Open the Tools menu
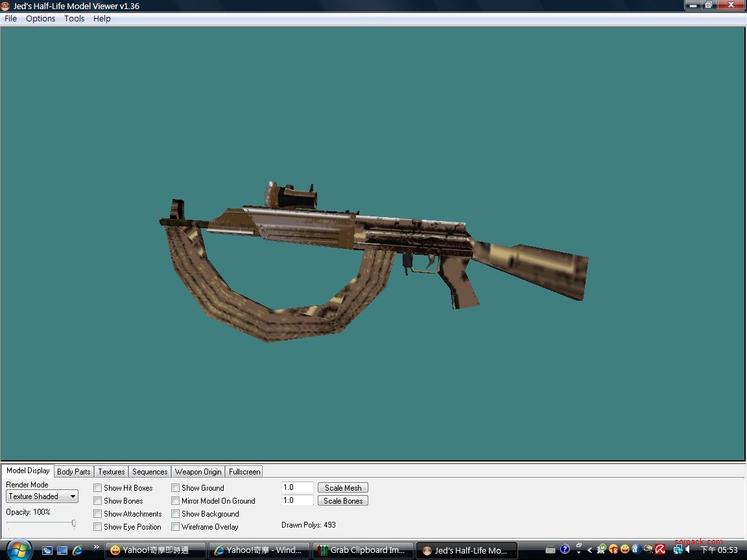The height and width of the screenshot is (560, 747). (x=74, y=19)
